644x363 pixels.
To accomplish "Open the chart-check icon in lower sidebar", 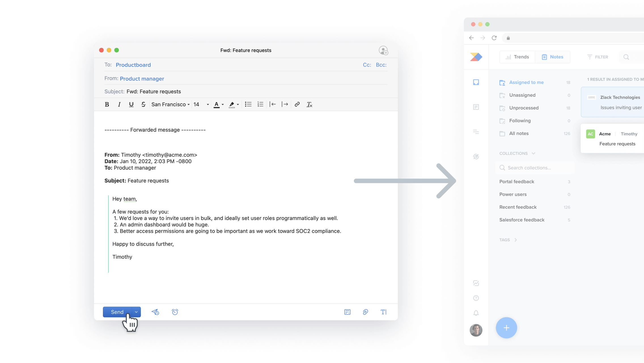I will click(476, 283).
